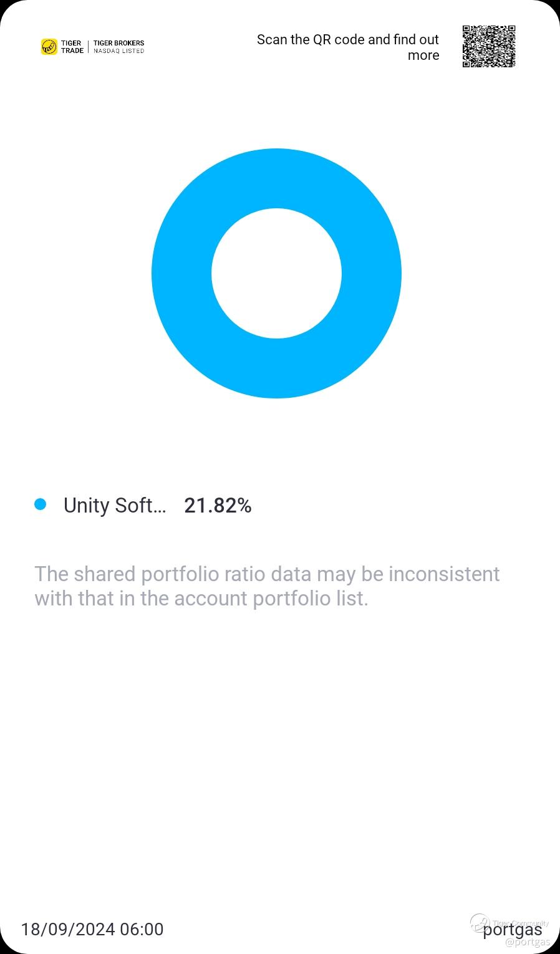
Task: Open the portgas username
Action: point(513,931)
